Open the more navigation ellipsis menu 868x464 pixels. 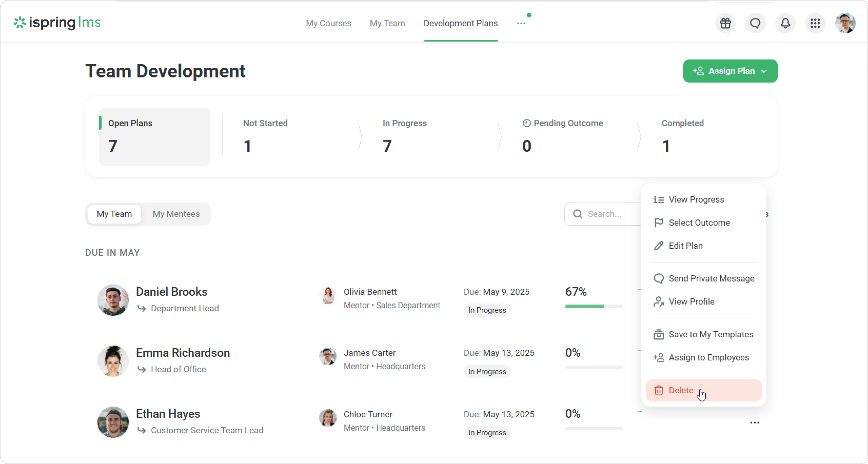pyautogui.click(x=521, y=23)
